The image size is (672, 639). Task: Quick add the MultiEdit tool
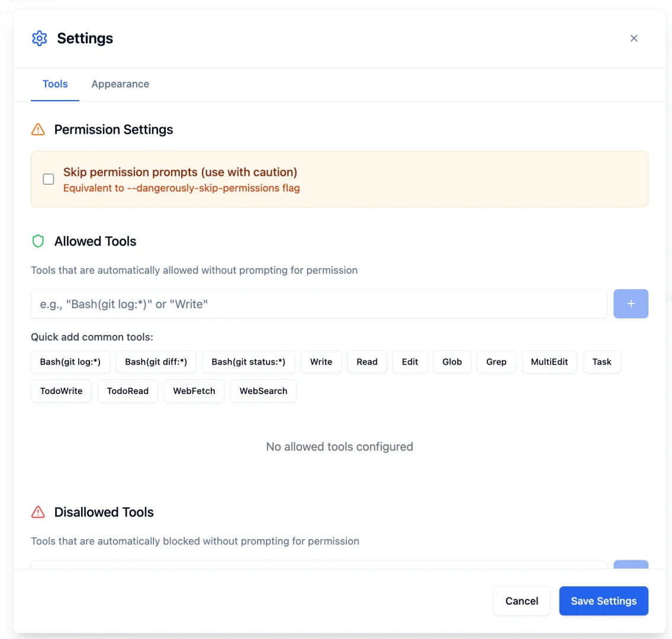[549, 362]
